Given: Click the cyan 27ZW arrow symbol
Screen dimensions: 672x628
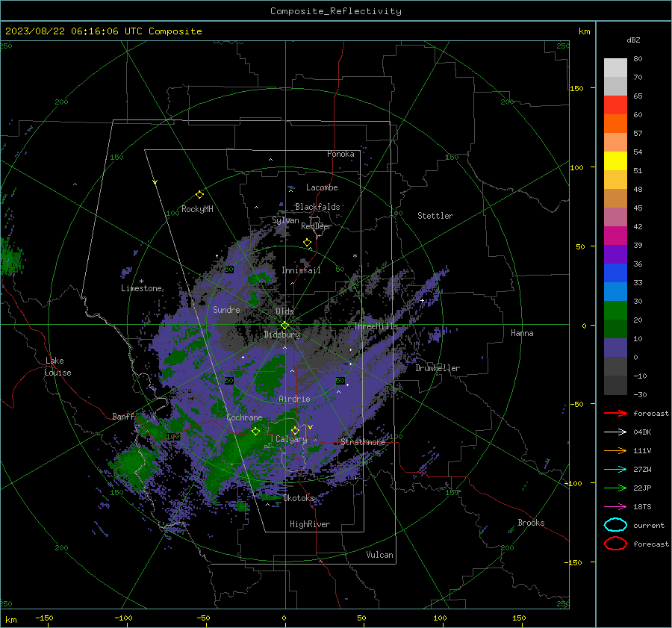Looking at the screenshot, I should click(x=615, y=469).
